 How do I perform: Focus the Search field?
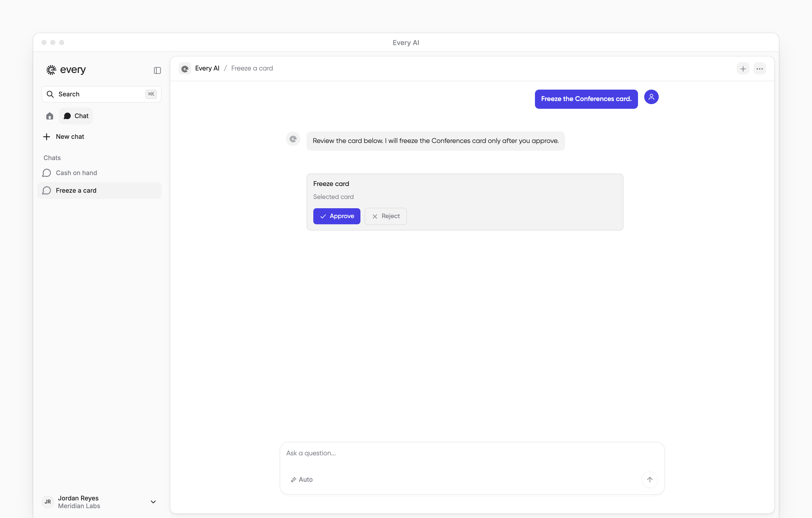click(x=101, y=94)
